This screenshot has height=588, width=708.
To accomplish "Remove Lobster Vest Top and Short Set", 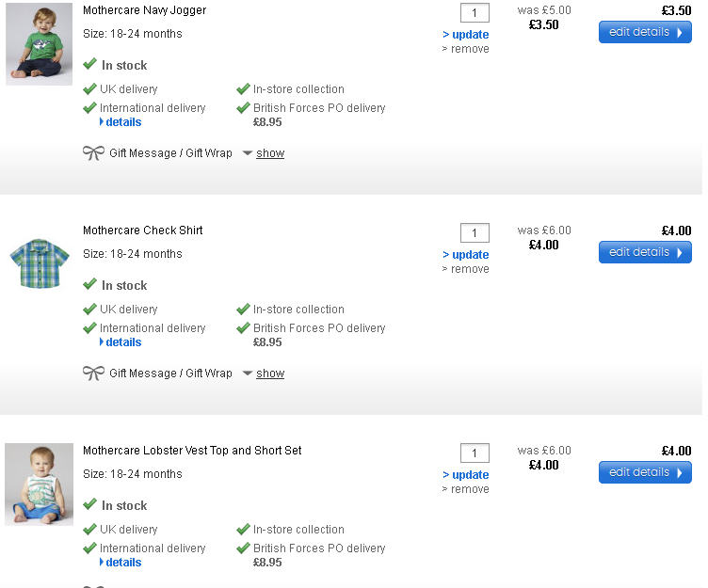I will pos(467,489).
